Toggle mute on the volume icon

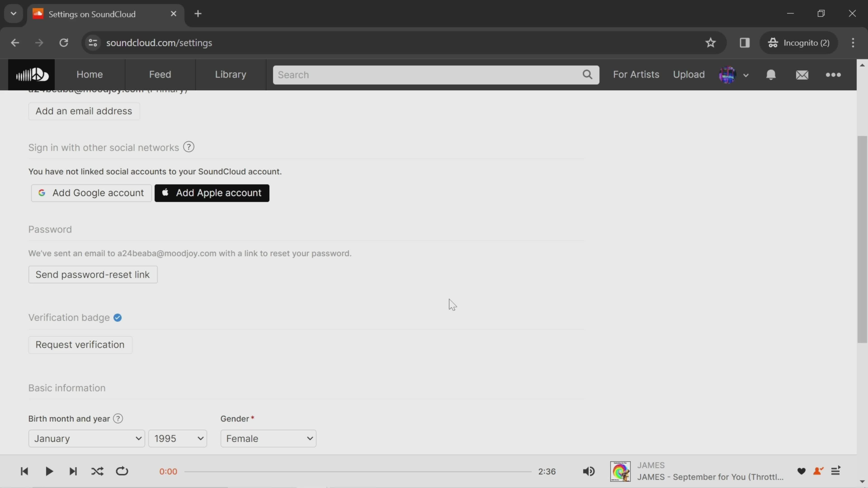(589, 471)
